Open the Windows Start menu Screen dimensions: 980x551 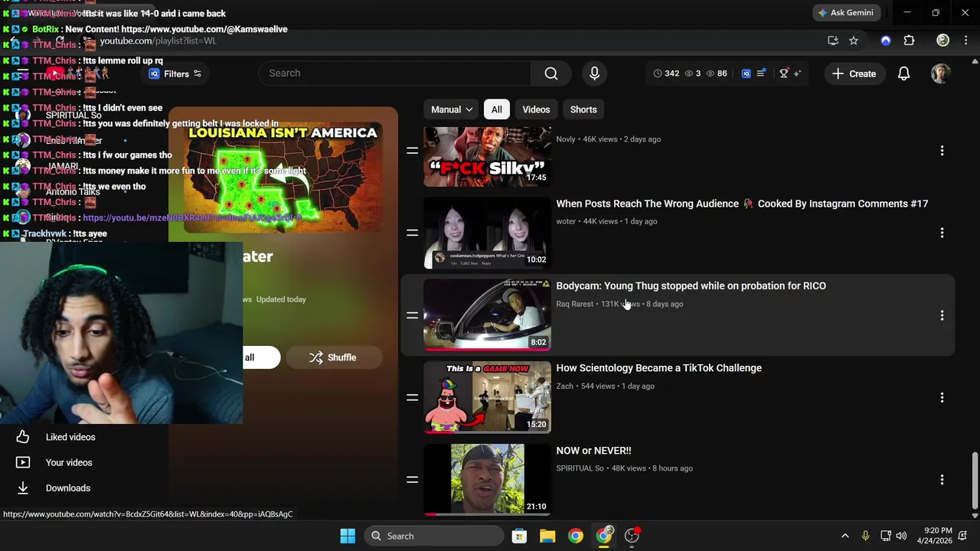[348, 536]
